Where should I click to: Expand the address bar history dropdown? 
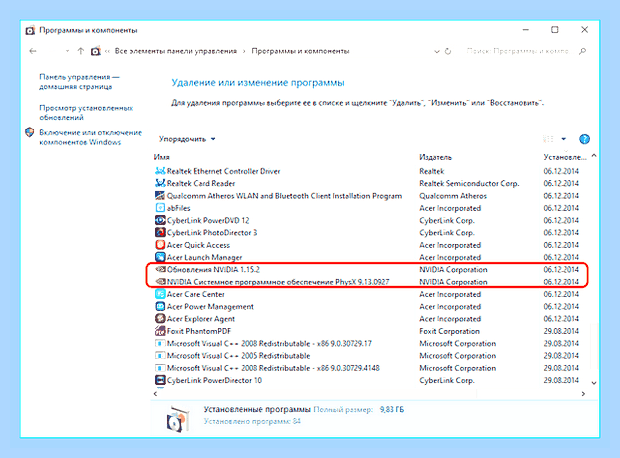(437, 51)
